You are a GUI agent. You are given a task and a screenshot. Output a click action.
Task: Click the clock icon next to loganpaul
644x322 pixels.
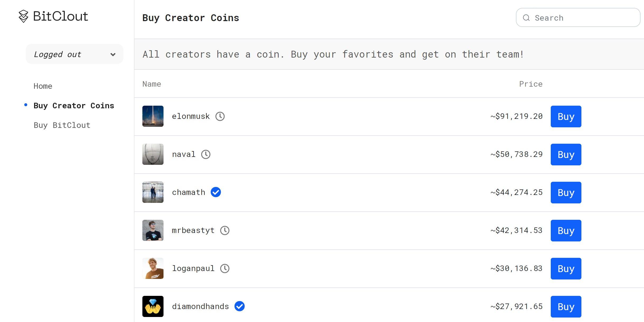tap(225, 268)
